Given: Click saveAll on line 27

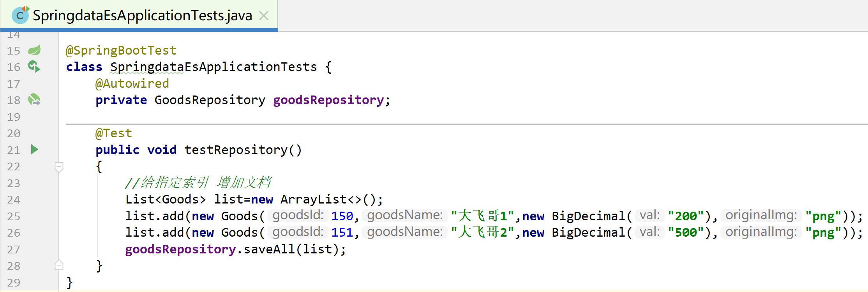Looking at the screenshot, I should (269, 250).
